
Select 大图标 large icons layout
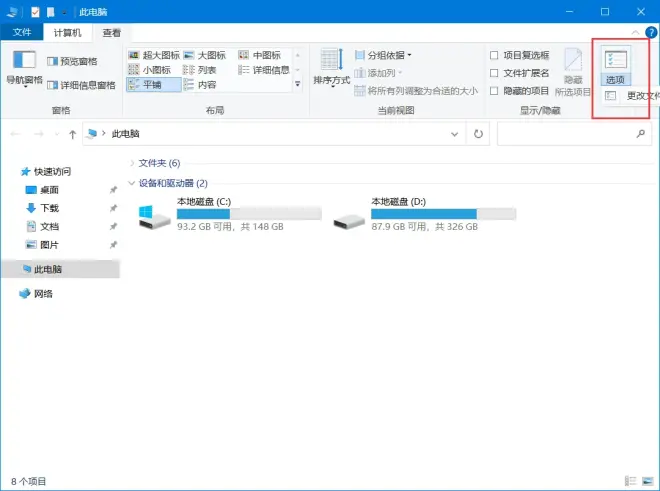click(205, 55)
